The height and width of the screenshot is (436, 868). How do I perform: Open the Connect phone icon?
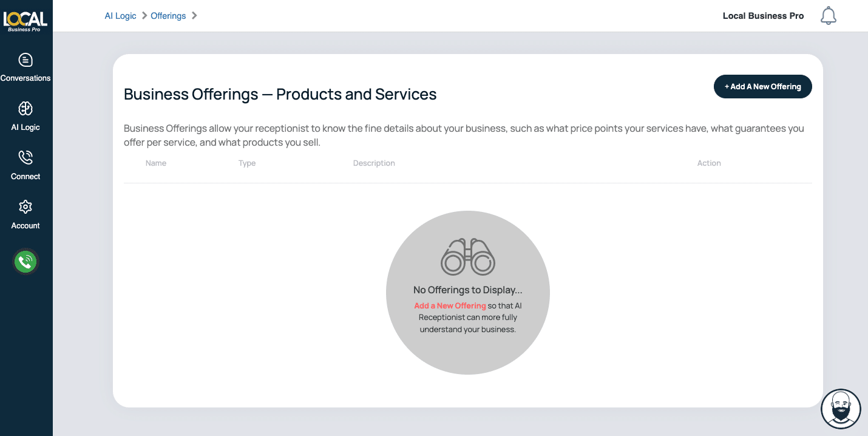pyautogui.click(x=25, y=158)
